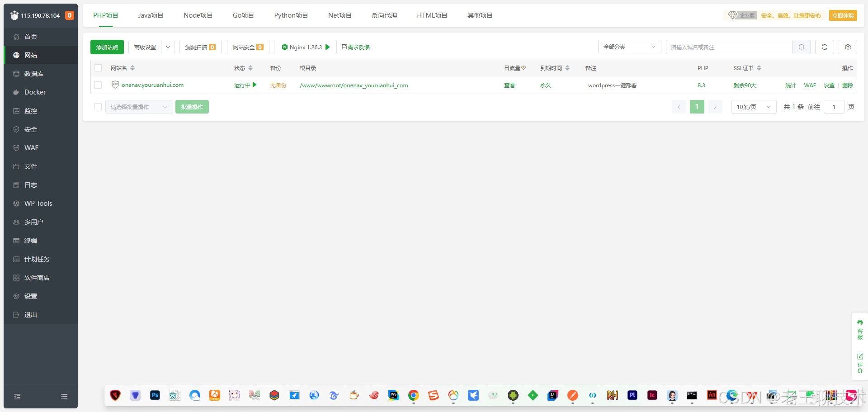Viewport: 868px width, 412px height.
Task: Tick the select-all checkbox in table header
Action: click(98, 68)
